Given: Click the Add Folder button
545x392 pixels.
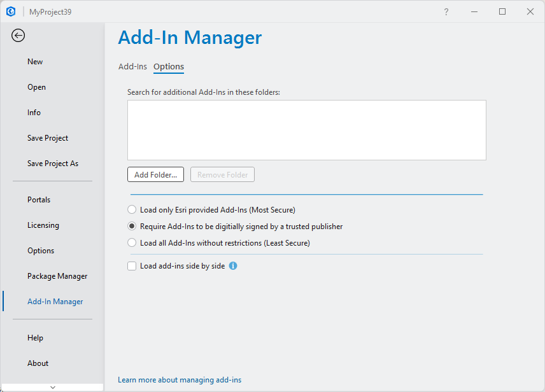Looking at the screenshot, I should [156, 174].
